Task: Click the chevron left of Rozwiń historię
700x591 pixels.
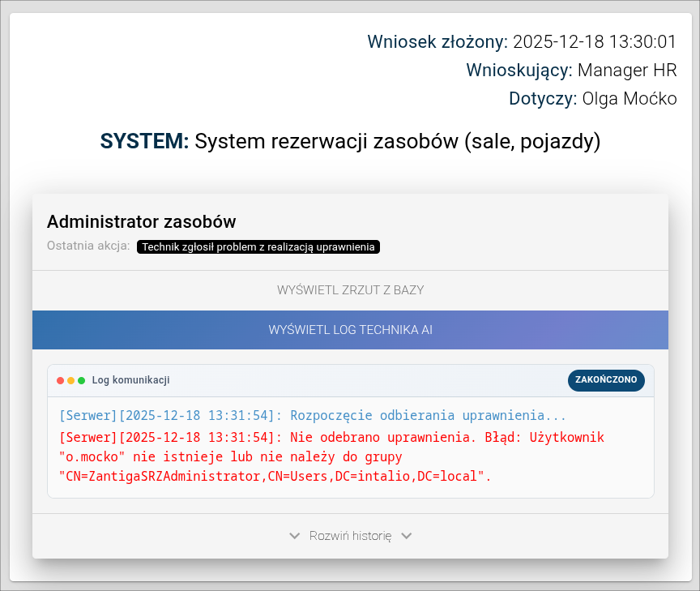Action: coord(295,536)
